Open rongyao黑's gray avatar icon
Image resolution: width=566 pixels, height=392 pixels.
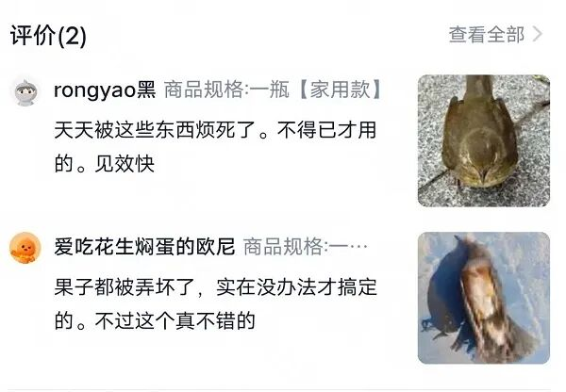(25, 92)
